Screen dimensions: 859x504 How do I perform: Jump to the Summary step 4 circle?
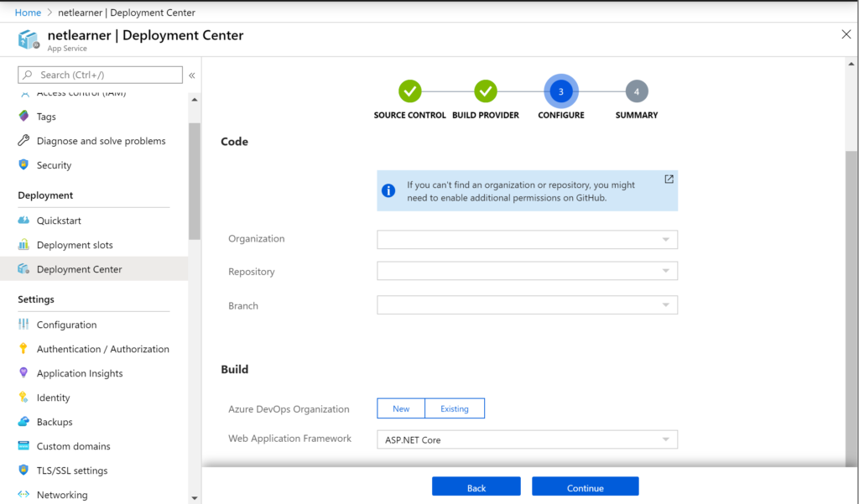[637, 91]
